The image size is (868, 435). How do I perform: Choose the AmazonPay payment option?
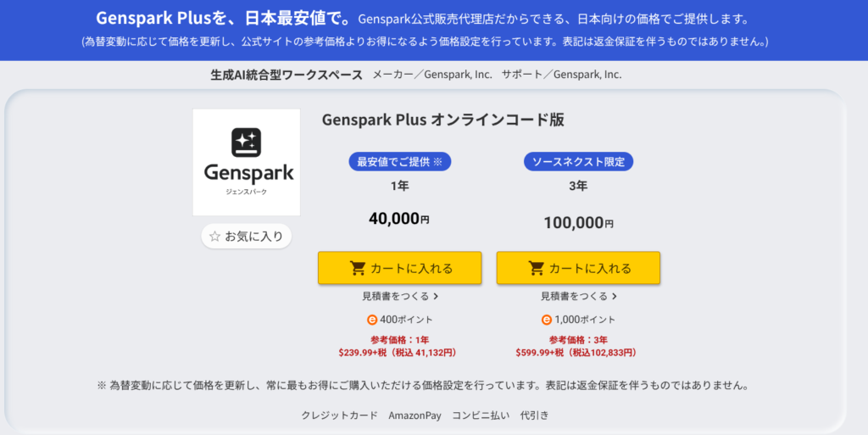(x=415, y=415)
